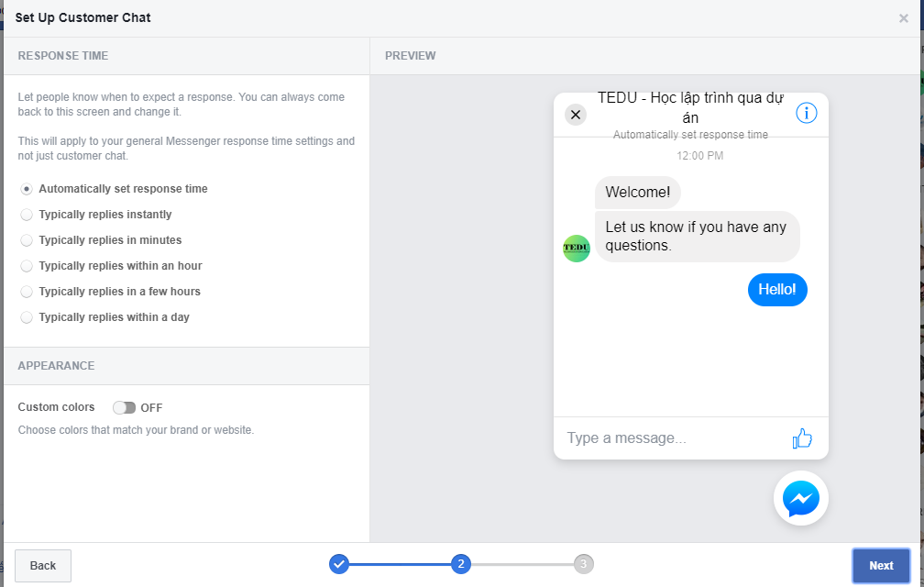
Task: Choose Typically replies instantly
Action: (x=27, y=215)
